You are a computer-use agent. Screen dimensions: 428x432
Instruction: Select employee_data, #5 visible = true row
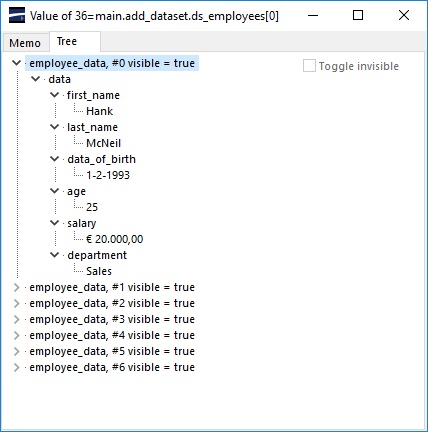point(112,351)
